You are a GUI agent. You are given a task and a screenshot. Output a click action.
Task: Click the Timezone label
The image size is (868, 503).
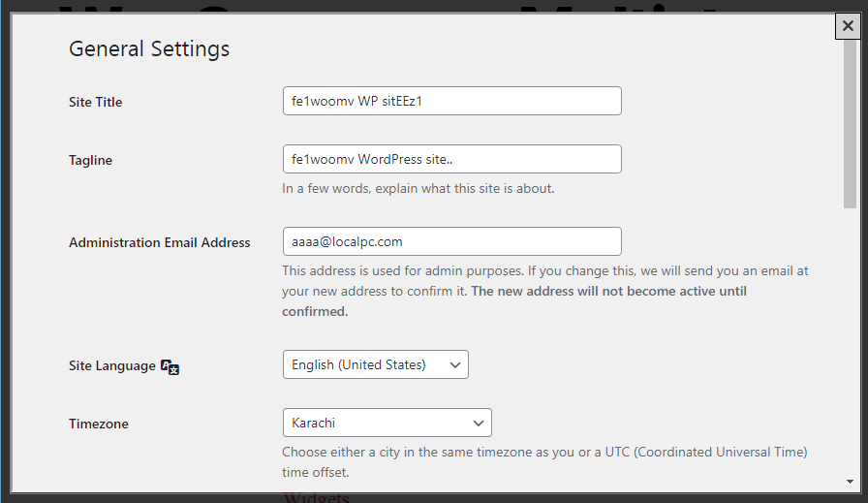point(99,424)
